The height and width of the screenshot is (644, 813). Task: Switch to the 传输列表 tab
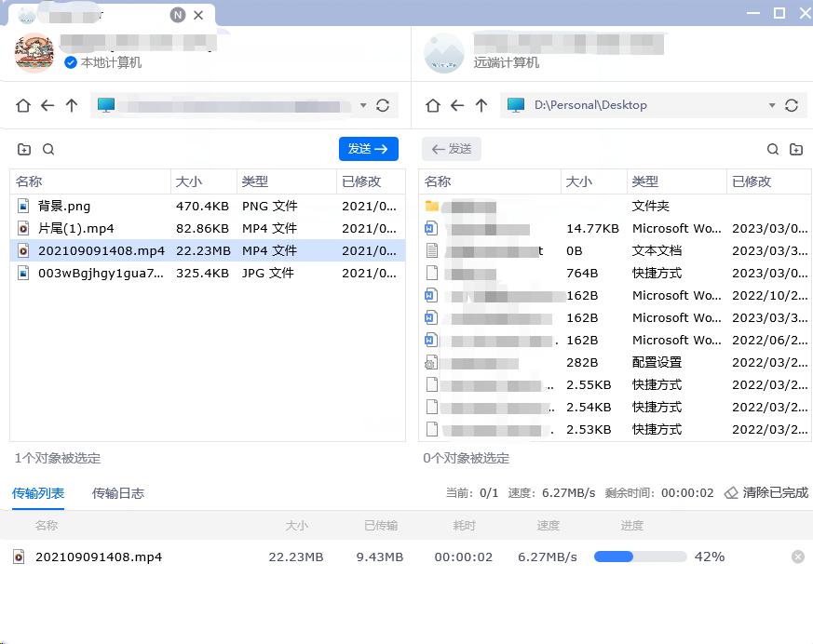[x=37, y=493]
